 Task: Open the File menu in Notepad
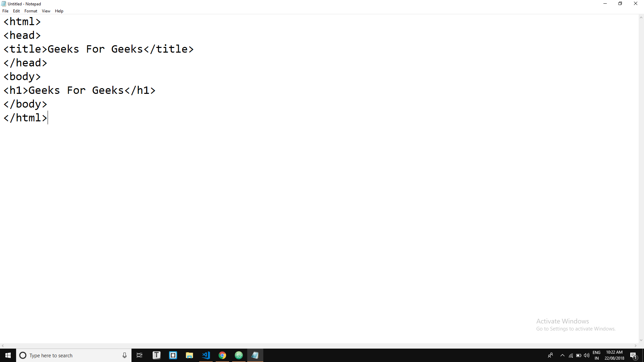pyautogui.click(x=5, y=11)
